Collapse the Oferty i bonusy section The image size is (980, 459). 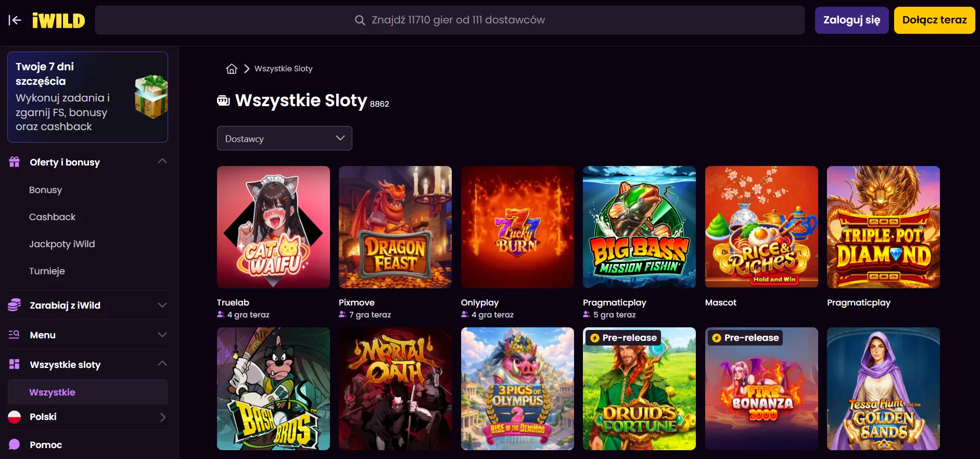pos(162,161)
